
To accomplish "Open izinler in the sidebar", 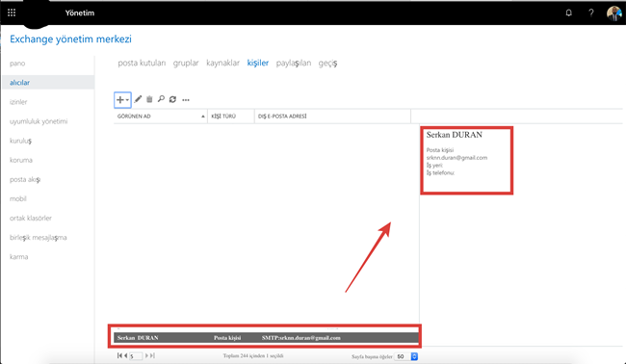I will 18,102.
